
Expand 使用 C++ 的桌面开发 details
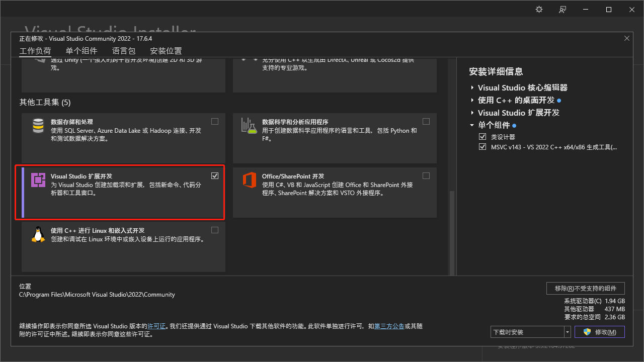click(x=472, y=100)
